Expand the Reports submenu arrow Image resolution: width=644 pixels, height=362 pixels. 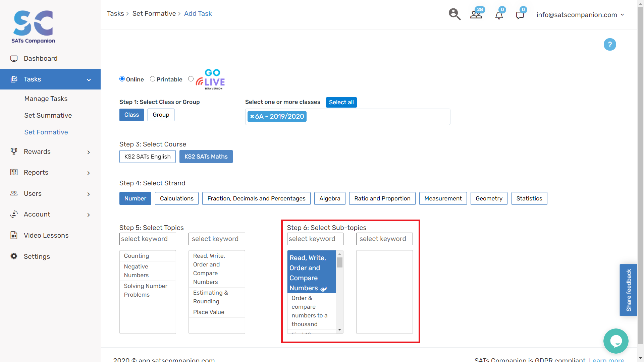click(x=89, y=173)
